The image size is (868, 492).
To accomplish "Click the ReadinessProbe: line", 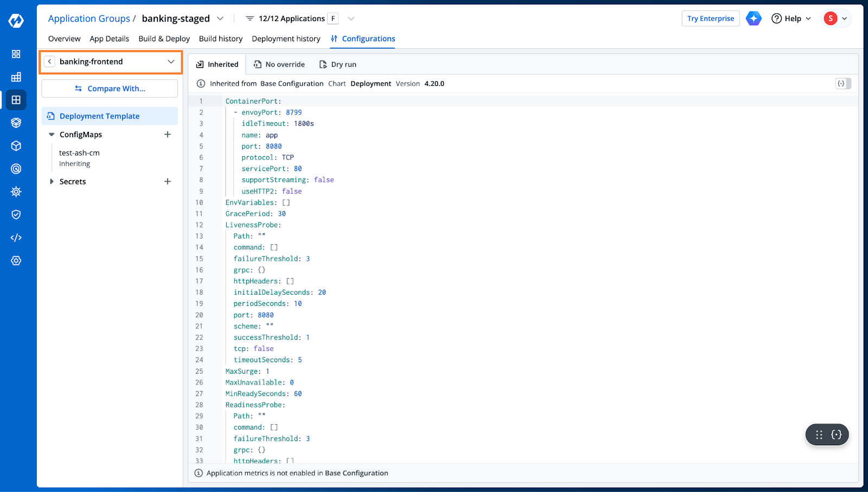I will 256,405.
